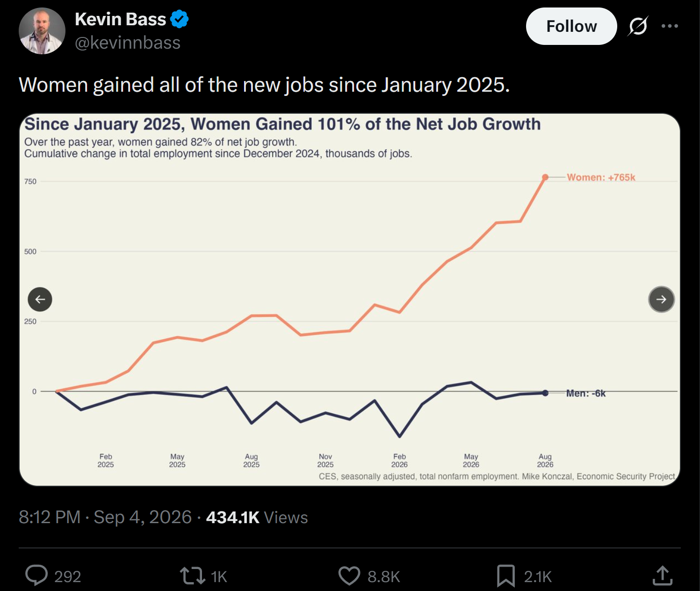Click the repost arrows icon
The height and width of the screenshot is (591, 700).
(x=192, y=576)
